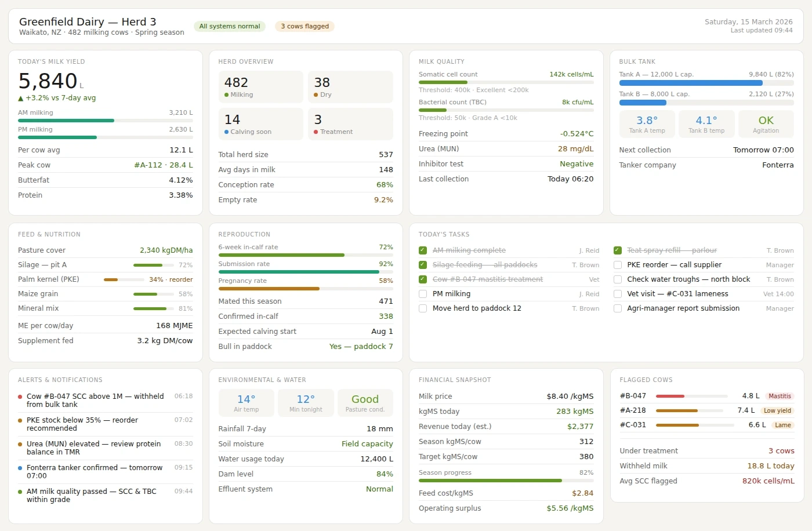Select the Milking count tile showing 482
Viewport: 812px width, 531px height.
pyautogui.click(x=260, y=86)
